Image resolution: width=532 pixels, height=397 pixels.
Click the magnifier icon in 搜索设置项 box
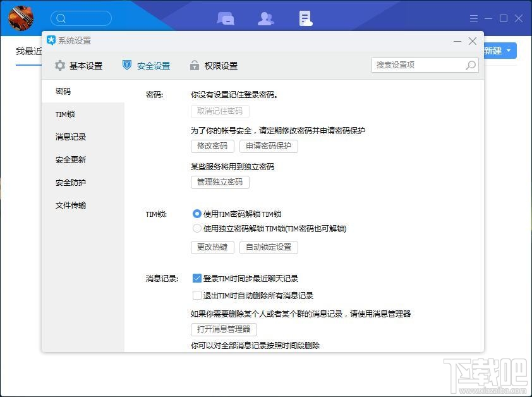click(x=470, y=65)
